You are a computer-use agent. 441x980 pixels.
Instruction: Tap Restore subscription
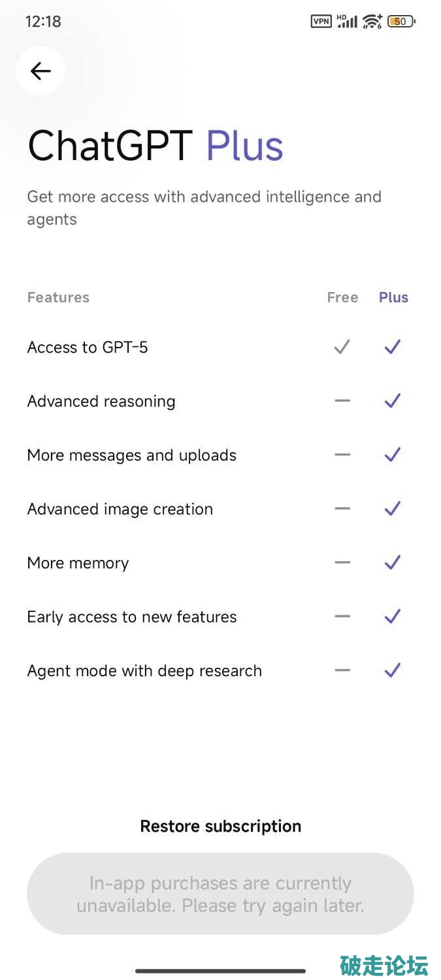click(x=221, y=826)
